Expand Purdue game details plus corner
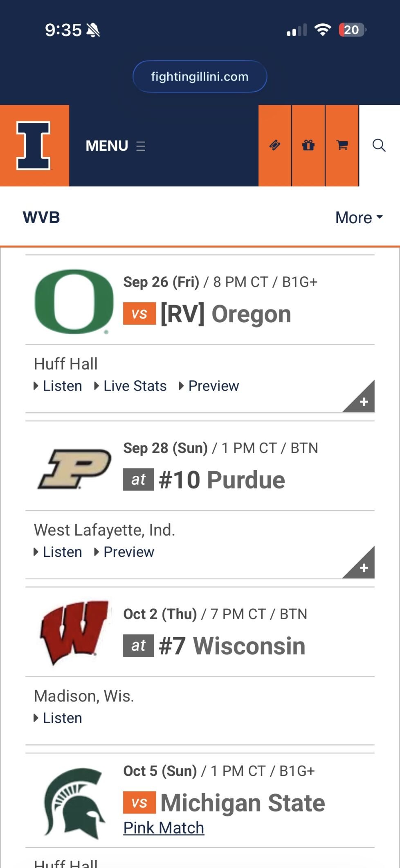Viewport: 400px width, 868px height. click(x=362, y=566)
